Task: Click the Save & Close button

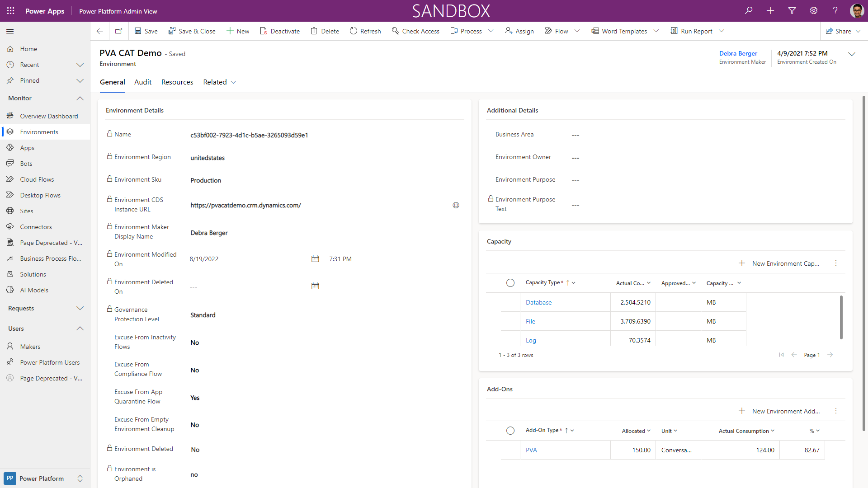Action: 192,31
